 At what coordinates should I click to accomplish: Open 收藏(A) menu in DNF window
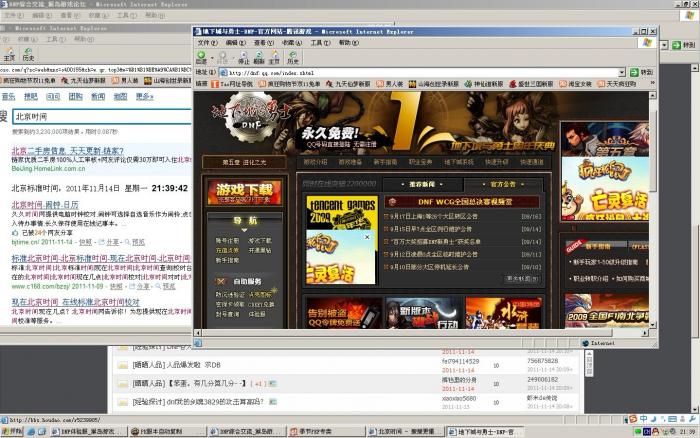coord(292,43)
